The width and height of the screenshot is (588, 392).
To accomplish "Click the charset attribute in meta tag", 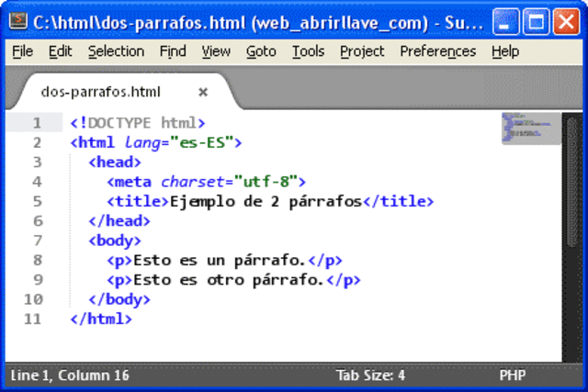I will 193,182.
